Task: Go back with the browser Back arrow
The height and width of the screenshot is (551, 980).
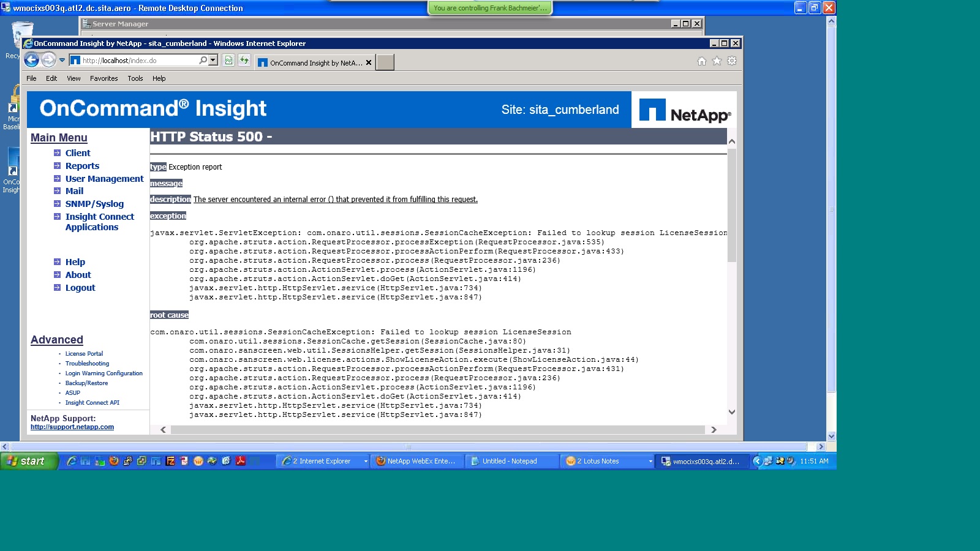Action: pos(32,60)
